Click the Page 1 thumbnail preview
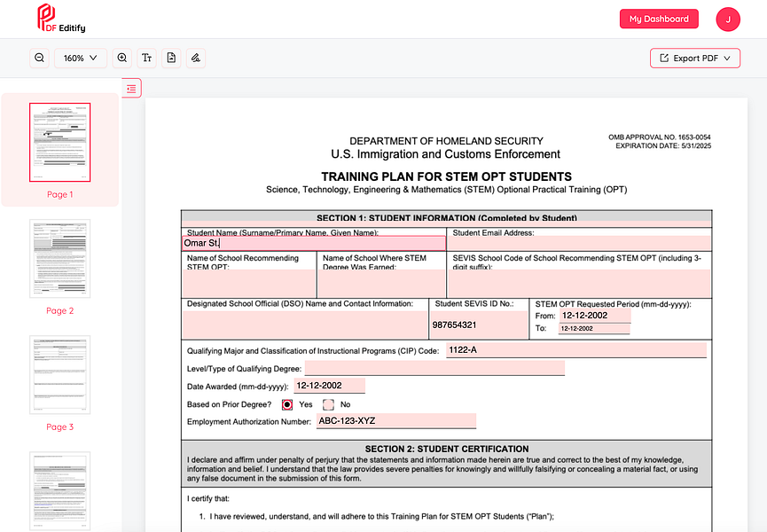The image size is (767, 532). pos(59,142)
